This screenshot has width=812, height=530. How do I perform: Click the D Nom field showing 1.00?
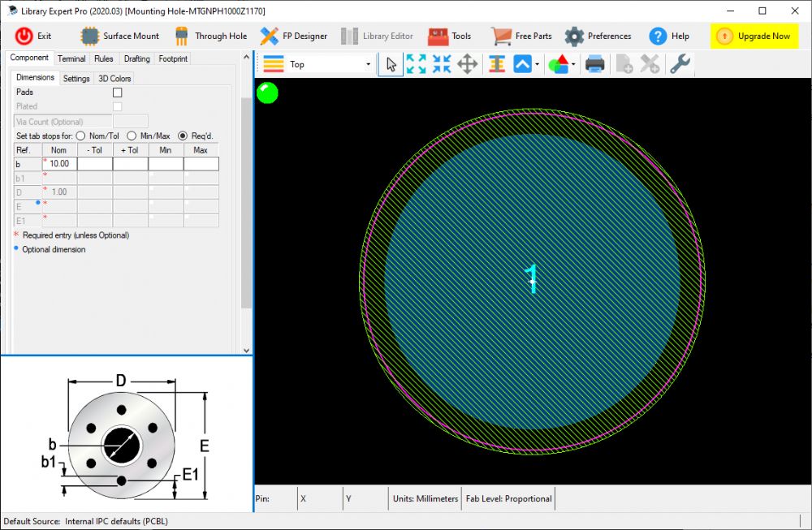coord(59,192)
